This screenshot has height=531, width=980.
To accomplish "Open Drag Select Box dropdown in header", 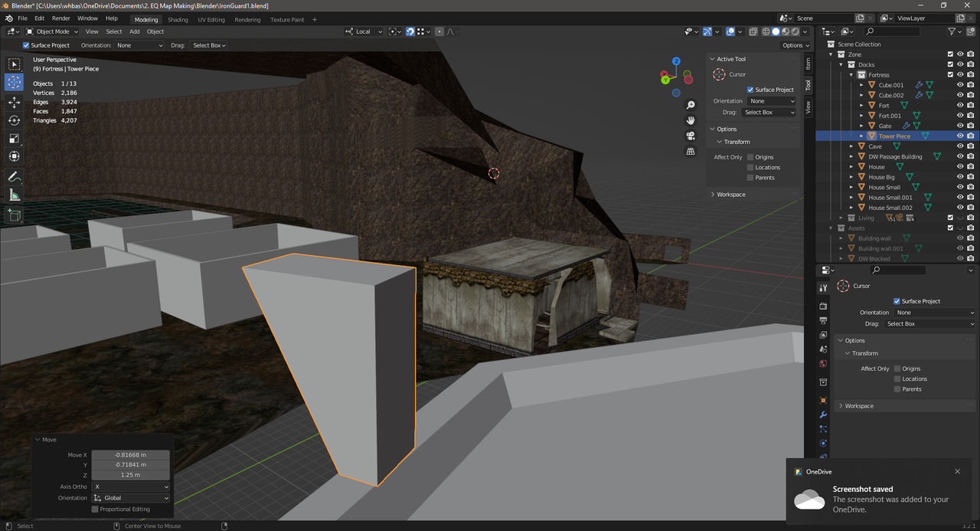I will (x=209, y=45).
